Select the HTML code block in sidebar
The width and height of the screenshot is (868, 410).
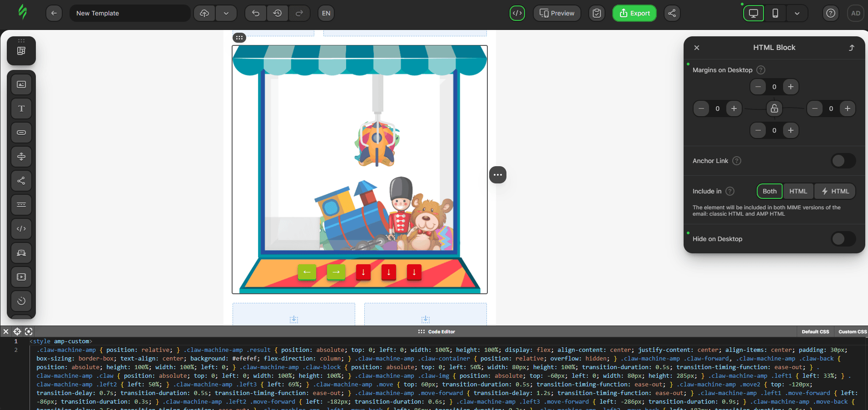(21, 229)
